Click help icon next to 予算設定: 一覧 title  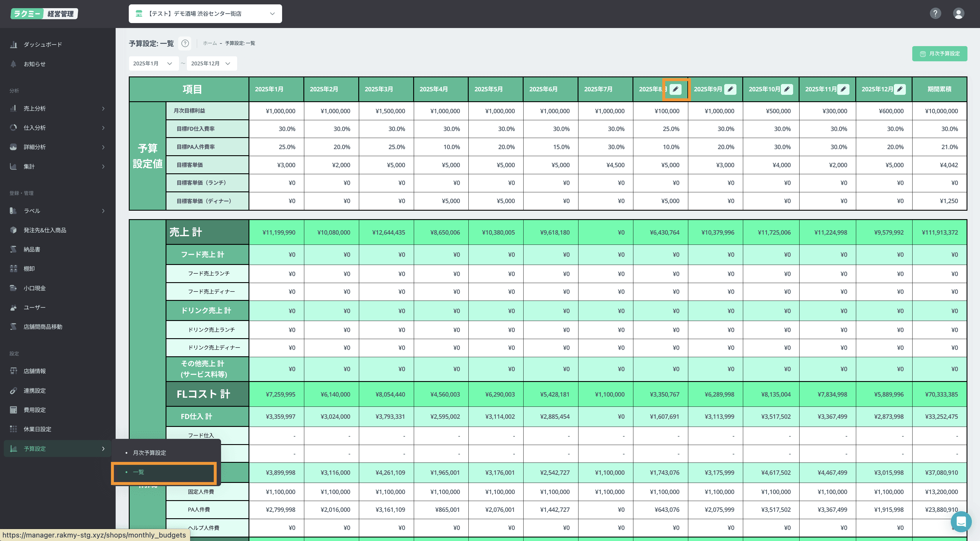[x=185, y=43]
